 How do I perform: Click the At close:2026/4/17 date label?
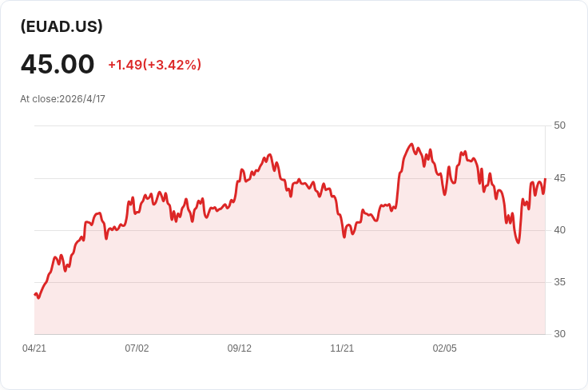coord(62,99)
